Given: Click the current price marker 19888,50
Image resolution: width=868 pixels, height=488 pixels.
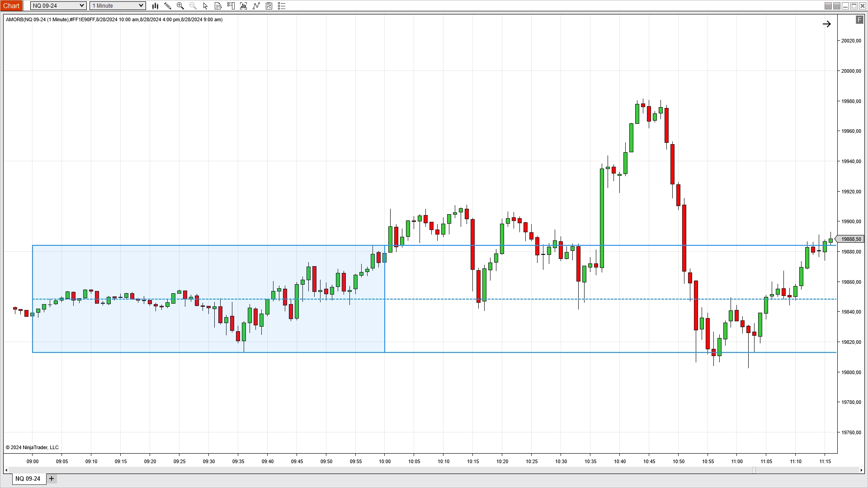Looking at the screenshot, I should (850, 239).
